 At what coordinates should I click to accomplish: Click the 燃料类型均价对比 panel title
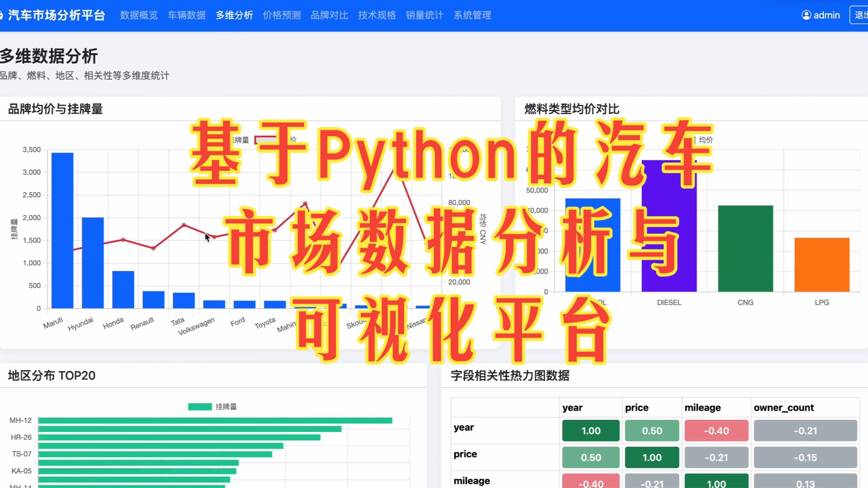click(x=571, y=109)
